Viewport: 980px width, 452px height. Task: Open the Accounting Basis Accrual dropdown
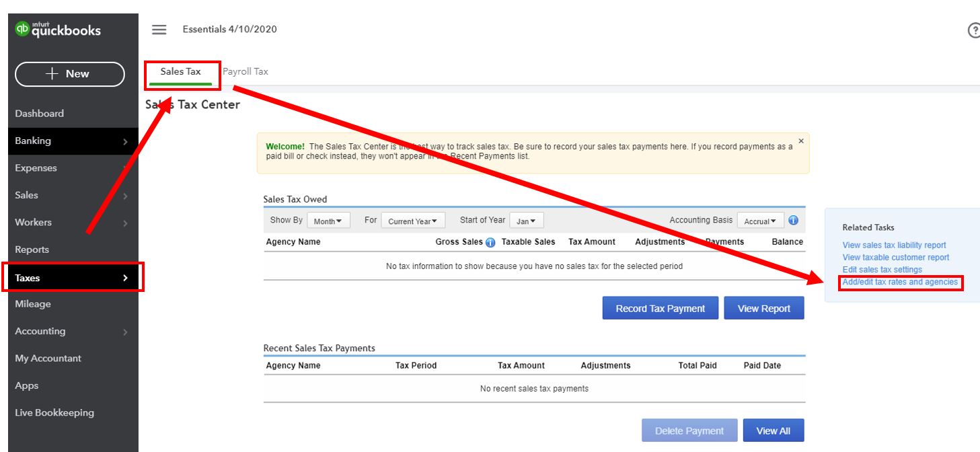tap(761, 221)
